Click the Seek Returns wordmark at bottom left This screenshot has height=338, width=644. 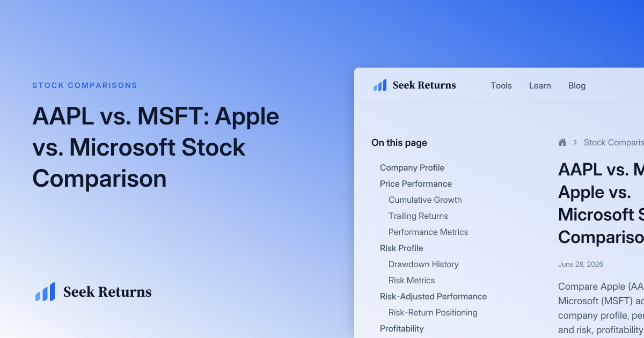[x=107, y=292]
